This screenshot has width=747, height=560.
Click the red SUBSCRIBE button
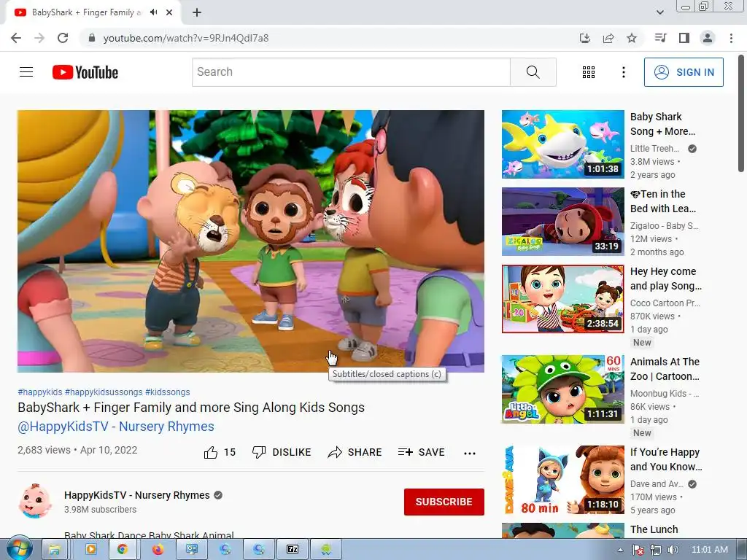[x=444, y=502]
